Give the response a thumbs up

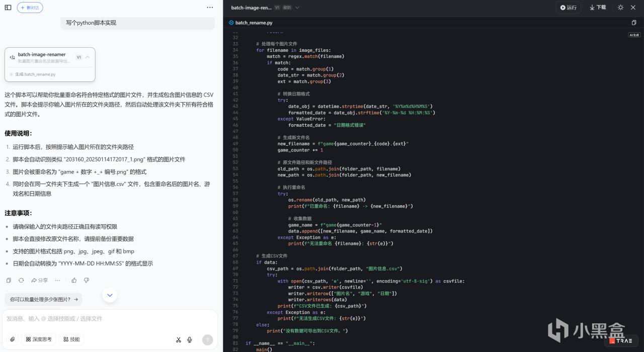pyautogui.click(x=74, y=280)
